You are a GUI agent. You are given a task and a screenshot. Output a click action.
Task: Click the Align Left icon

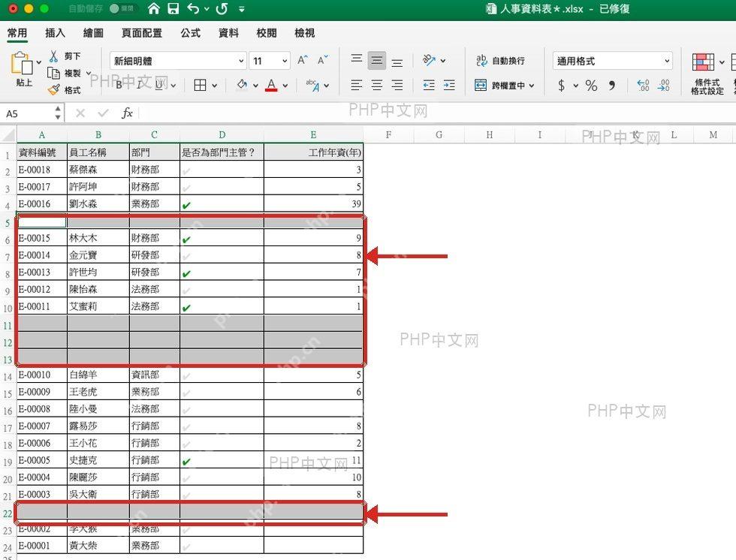point(357,85)
